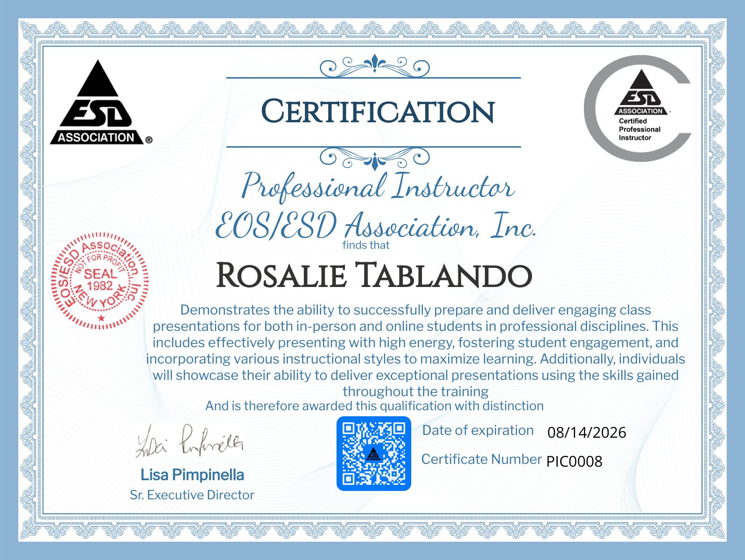Click the ESD Association triangle logo

(x=101, y=102)
